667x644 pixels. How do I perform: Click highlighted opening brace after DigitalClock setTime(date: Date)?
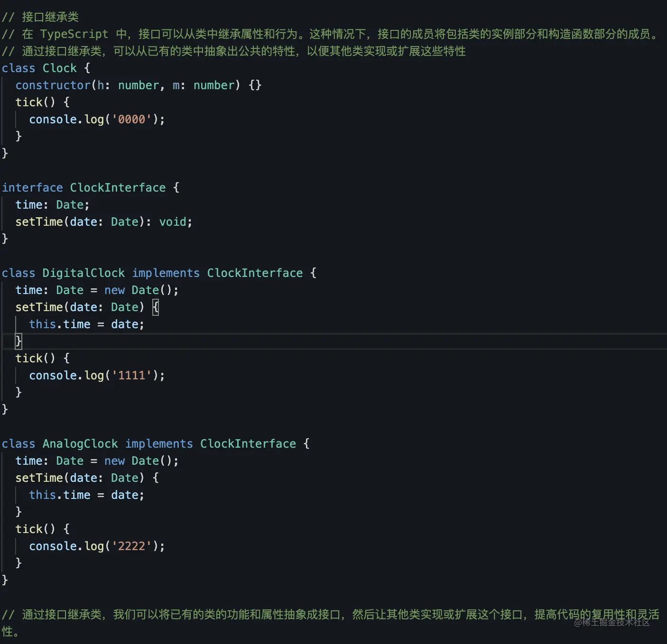(x=156, y=307)
